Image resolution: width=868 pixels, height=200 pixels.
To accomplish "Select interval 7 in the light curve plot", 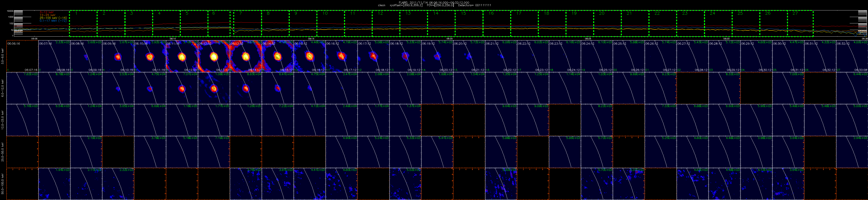I will coord(248,23).
